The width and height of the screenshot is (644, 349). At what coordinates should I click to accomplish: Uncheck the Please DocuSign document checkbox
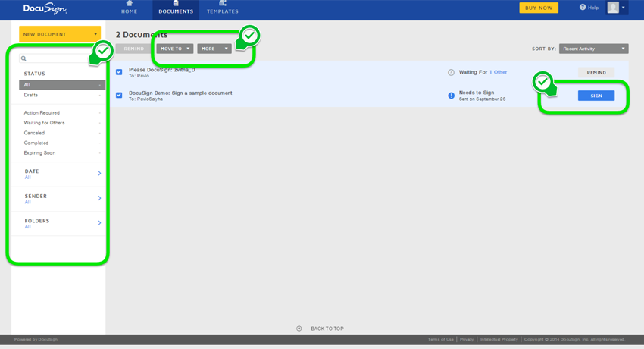pyautogui.click(x=119, y=72)
